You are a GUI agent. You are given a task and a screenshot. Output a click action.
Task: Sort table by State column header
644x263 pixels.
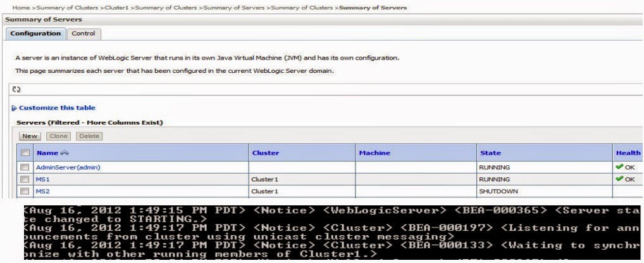click(x=490, y=153)
